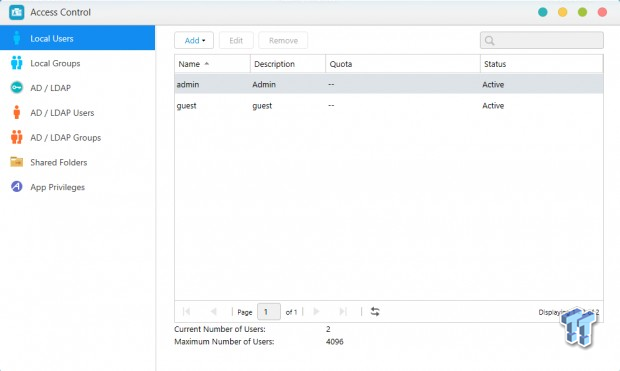Screen dimensions: 620x371
Task: Open AD / LDAP Groups section
Action: [78, 137]
